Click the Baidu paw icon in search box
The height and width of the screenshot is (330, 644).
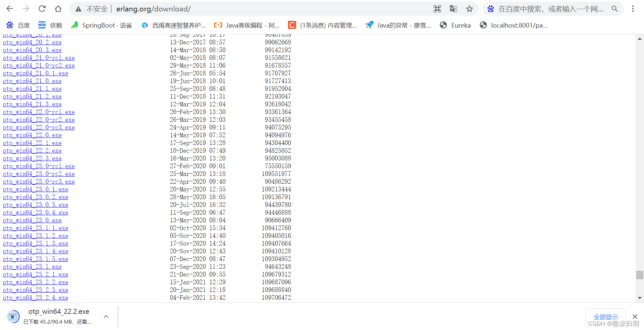(x=491, y=9)
